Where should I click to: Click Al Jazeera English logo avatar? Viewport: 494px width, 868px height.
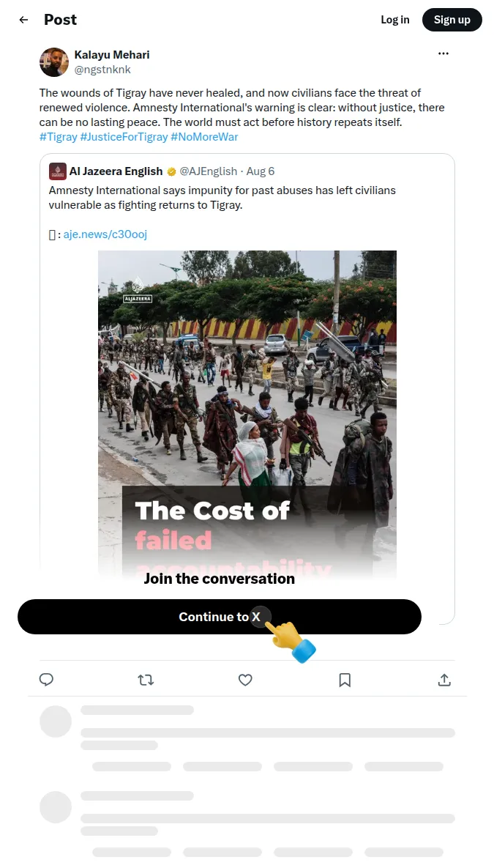click(x=58, y=171)
